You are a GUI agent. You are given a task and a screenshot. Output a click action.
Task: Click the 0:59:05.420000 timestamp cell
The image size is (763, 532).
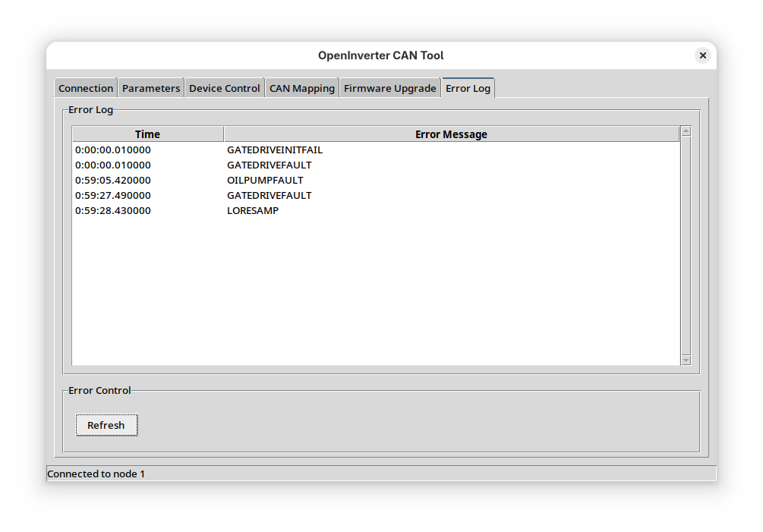click(113, 180)
